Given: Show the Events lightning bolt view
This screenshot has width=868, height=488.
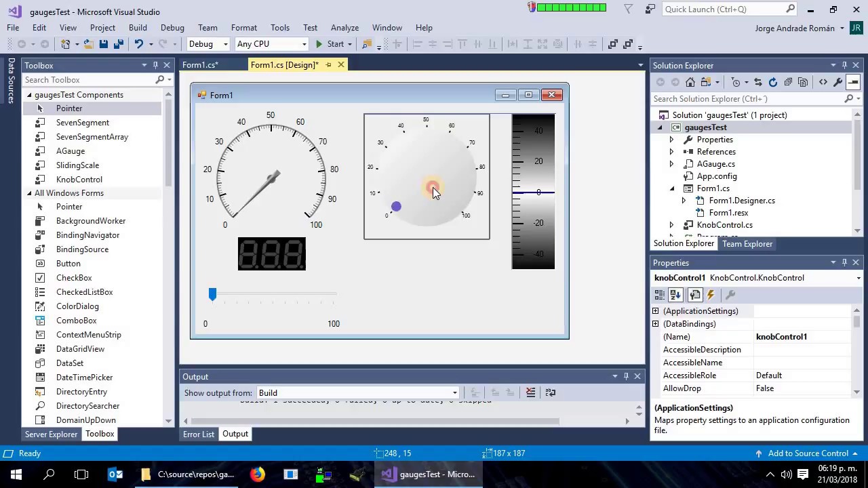Looking at the screenshot, I should pos(711,295).
